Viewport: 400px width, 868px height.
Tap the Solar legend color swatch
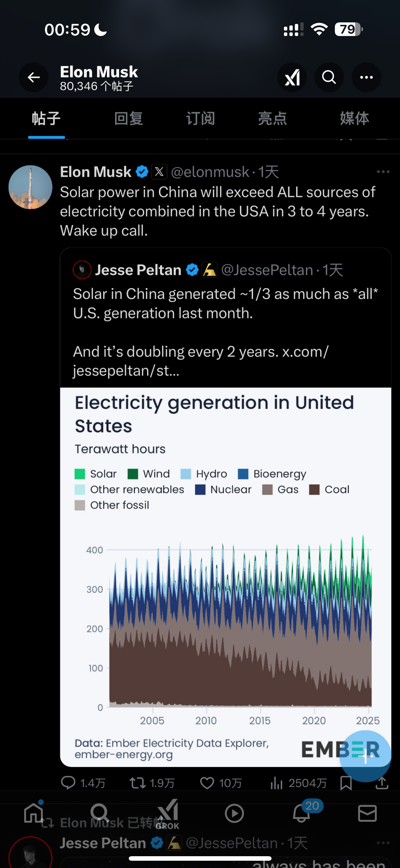coord(80,474)
